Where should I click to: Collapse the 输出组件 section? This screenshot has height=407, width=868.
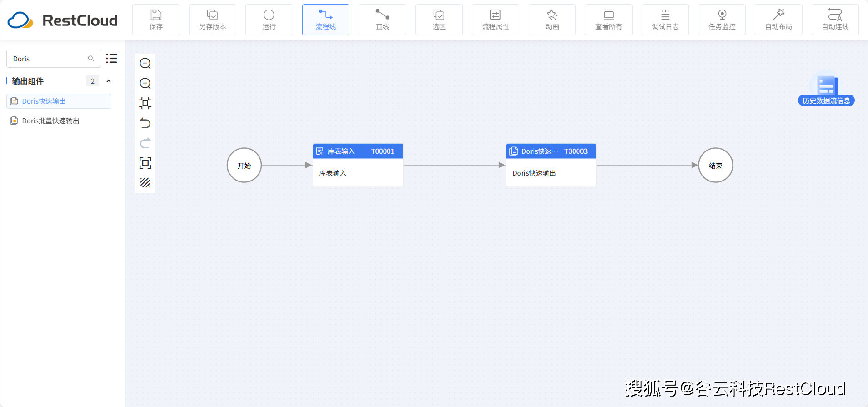[109, 81]
